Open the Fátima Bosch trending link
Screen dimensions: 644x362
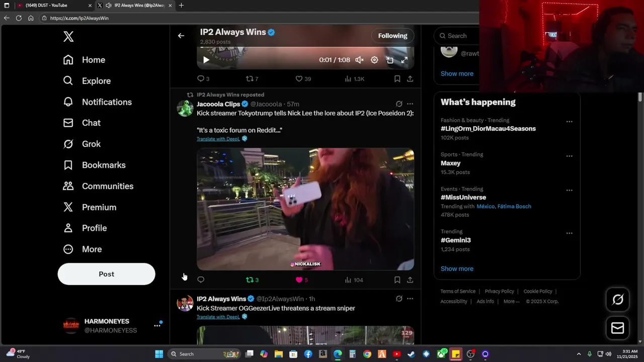click(514, 207)
